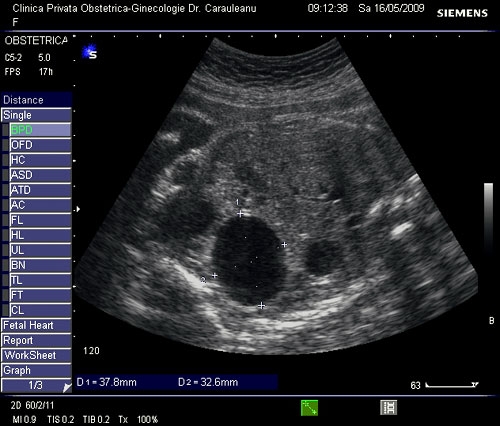
Task: Click the gray film strip icon
Action: point(388,408)
